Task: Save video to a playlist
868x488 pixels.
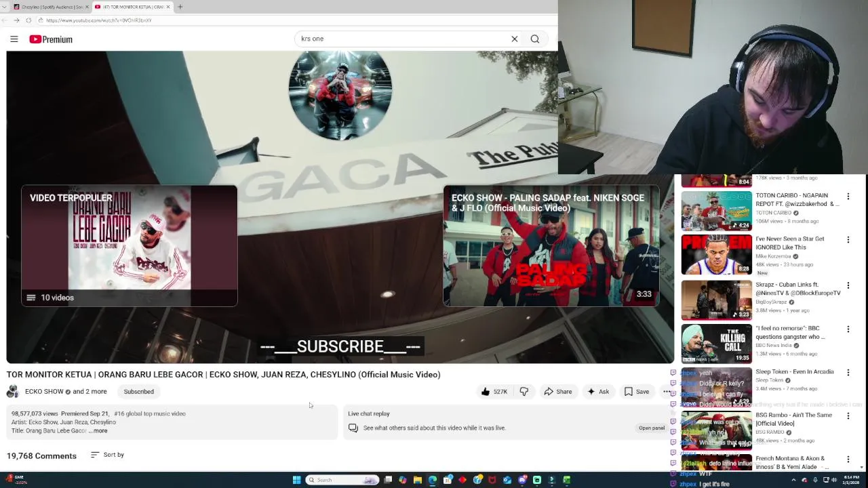Action: pyautogui.click(x=637, y=392)
